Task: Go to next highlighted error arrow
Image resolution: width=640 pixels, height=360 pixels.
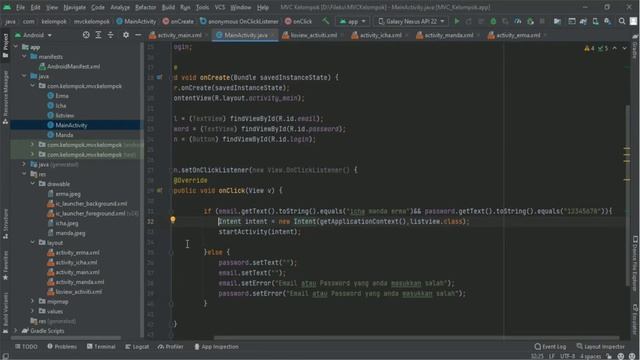Action: [624, 48]
